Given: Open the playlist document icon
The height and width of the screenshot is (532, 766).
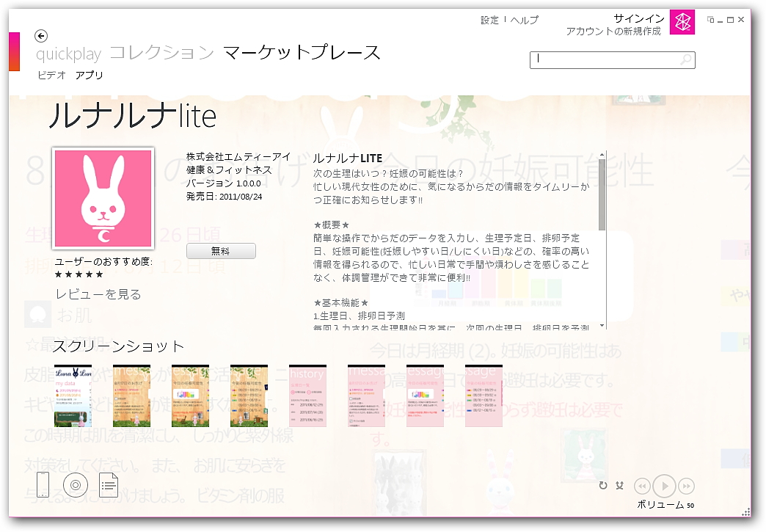Looking at the screenshot, I should pyautogui.click(x=109, y=485).
